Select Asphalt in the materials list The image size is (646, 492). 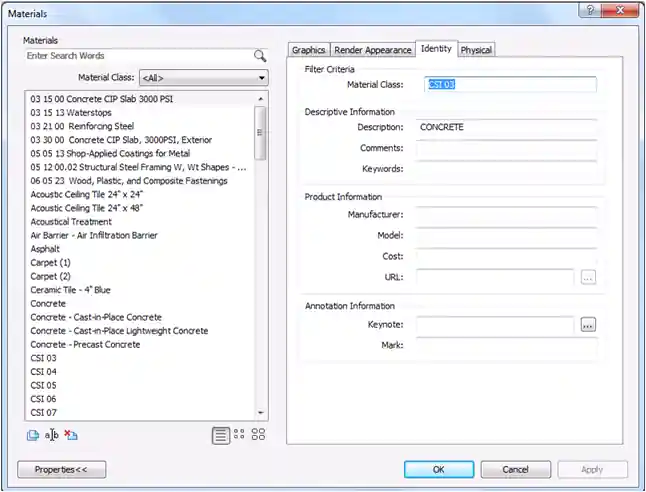pos(46,249)
